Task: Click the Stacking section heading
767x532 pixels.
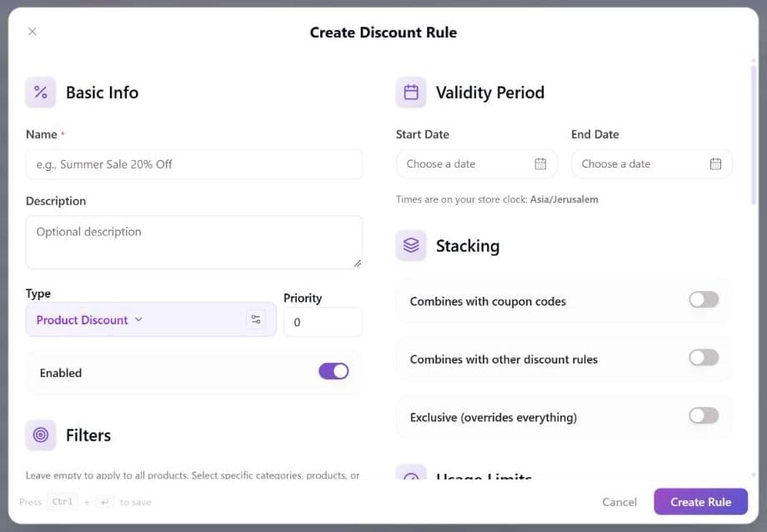Action: 468,246
